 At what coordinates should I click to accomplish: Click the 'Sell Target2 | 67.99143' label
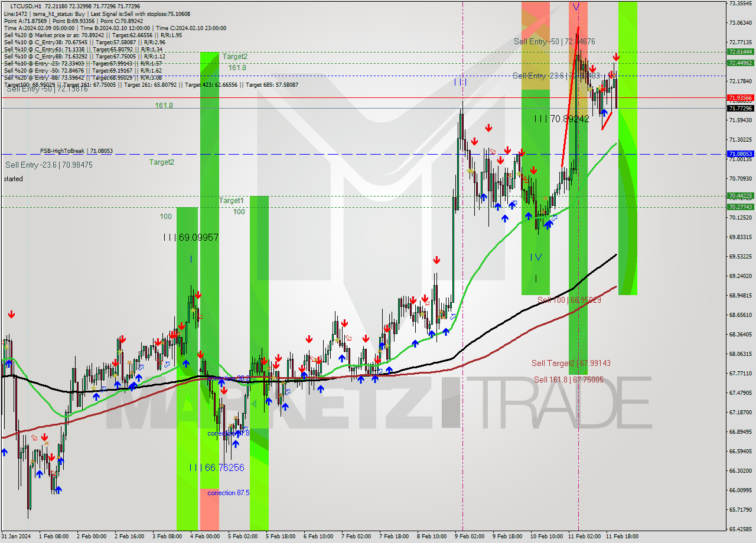pos(571,363)
